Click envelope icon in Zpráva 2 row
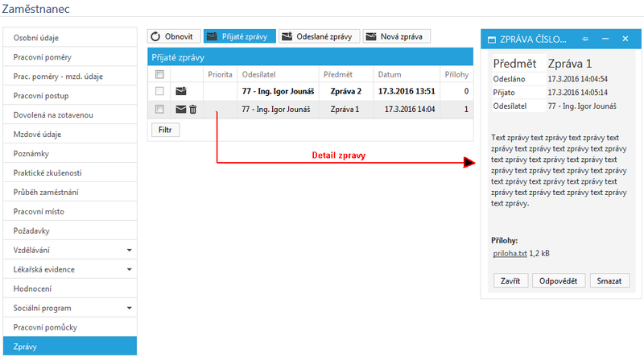This screenshot has height=357, width=644. pyautogui.click(x=181, y=91)
